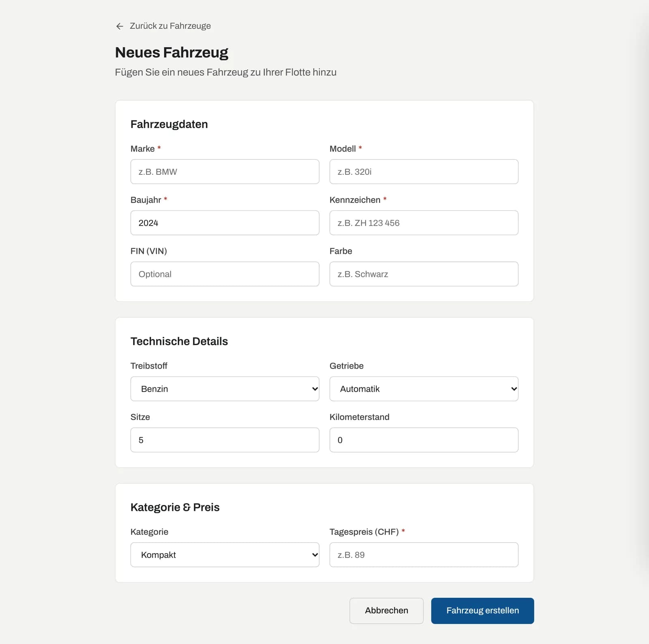Click the subtitle about adding a vehicle to Flotte
Viewport: 649px width, 644px height.
[226, 72]
